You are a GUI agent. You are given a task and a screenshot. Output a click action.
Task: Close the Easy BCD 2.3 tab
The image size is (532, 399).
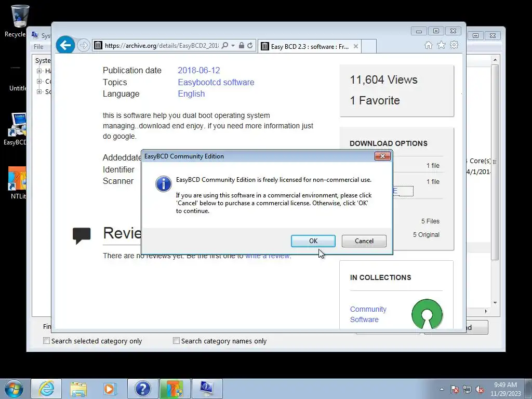(x=355, y=46)
